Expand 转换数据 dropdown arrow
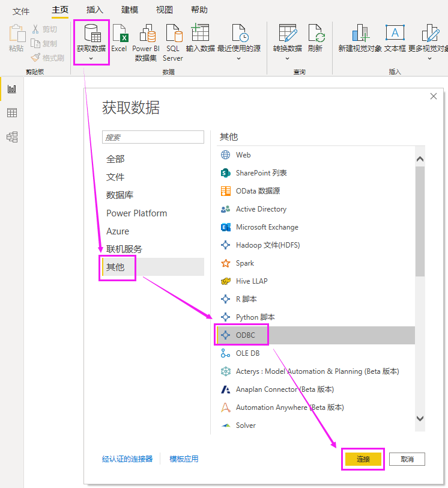Viewport: 448px width, 488px height. (x=288, y=58)
